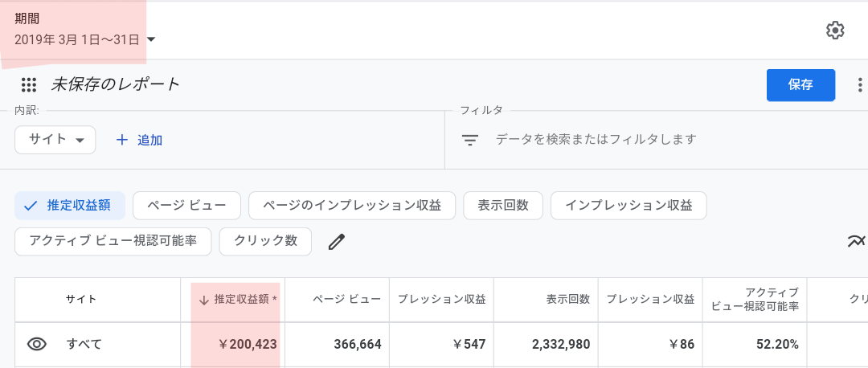
Task: Click the plus icon beside 追加
Action: 122,140
